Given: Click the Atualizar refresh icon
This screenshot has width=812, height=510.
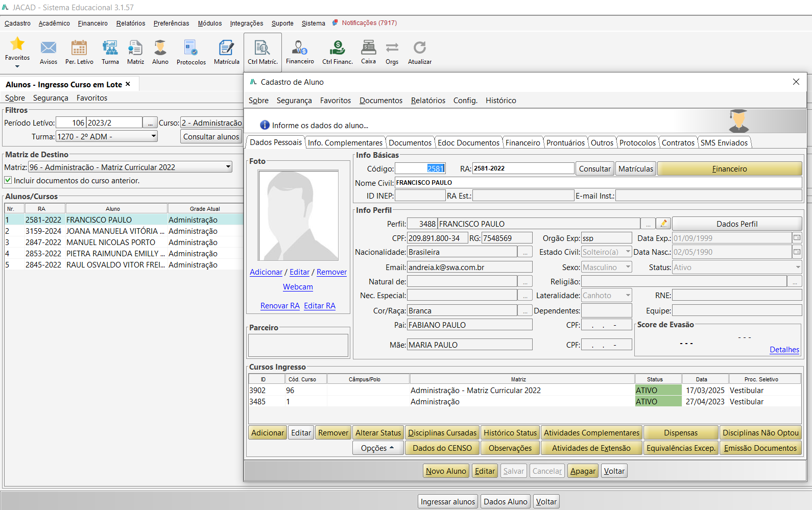Looking at the screenshot, I should (420, 48).
